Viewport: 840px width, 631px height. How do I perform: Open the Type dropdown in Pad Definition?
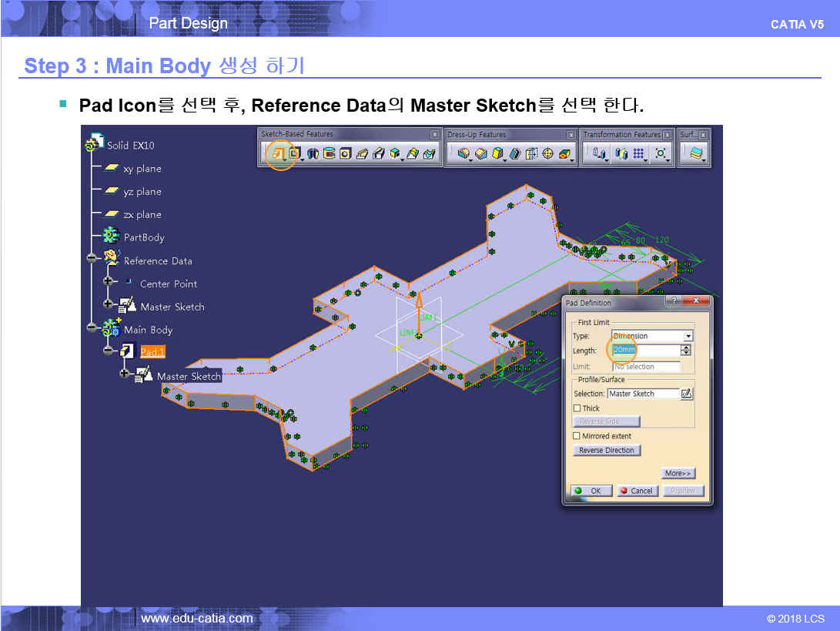[688, 336]
